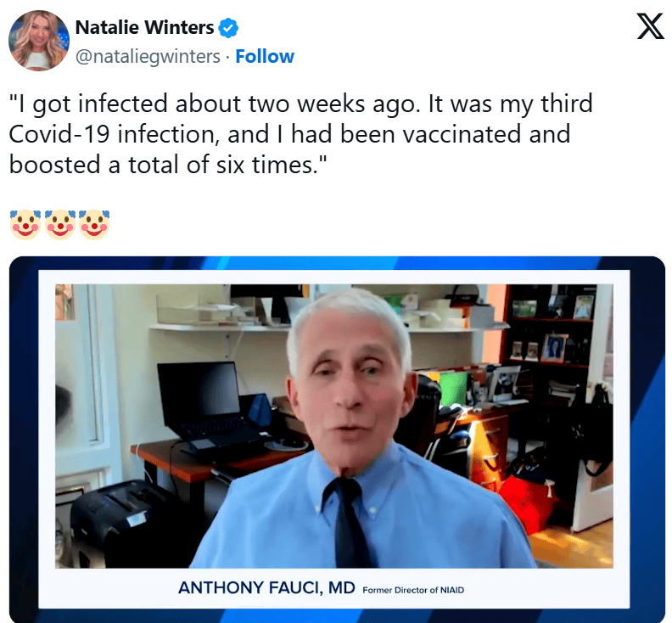Click the blue verified checkmark badge
Viewport: 672px width, 623px height.
pyautogui.click(x=228, y=28)
